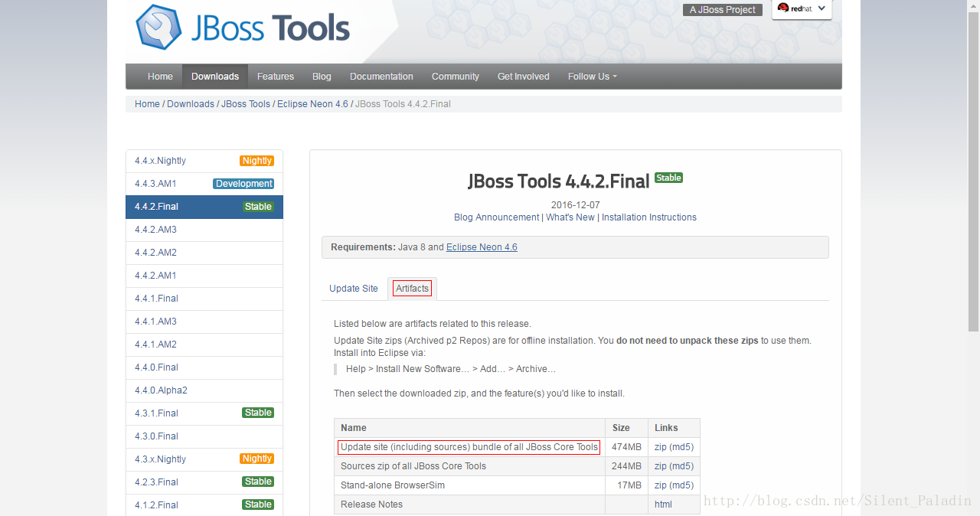
Task: Select version 4.4.x.Nightly in sidebar
Action: pyautogui.click(x=204, y=161)
